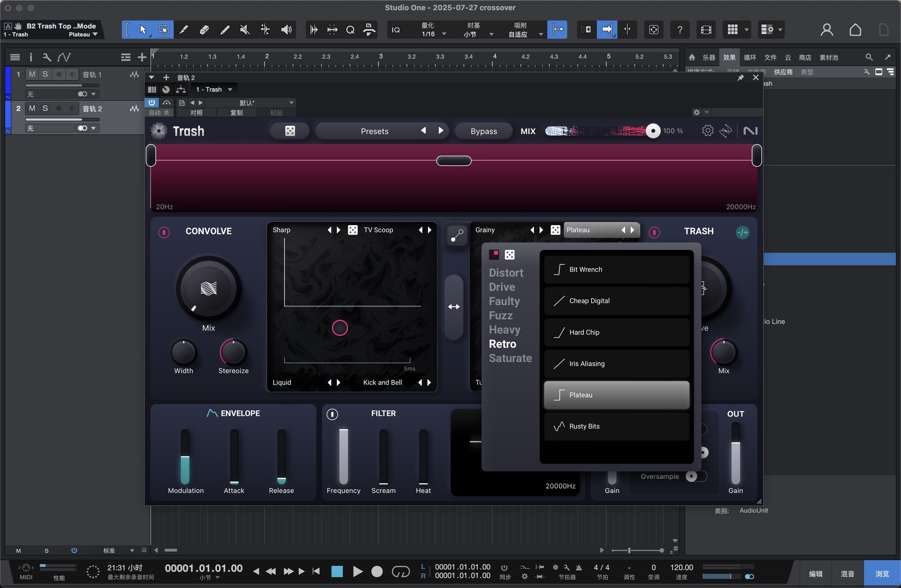Select the Eraser tool
The height and width of the screenshot is (588, 901).
coord(204,30)
